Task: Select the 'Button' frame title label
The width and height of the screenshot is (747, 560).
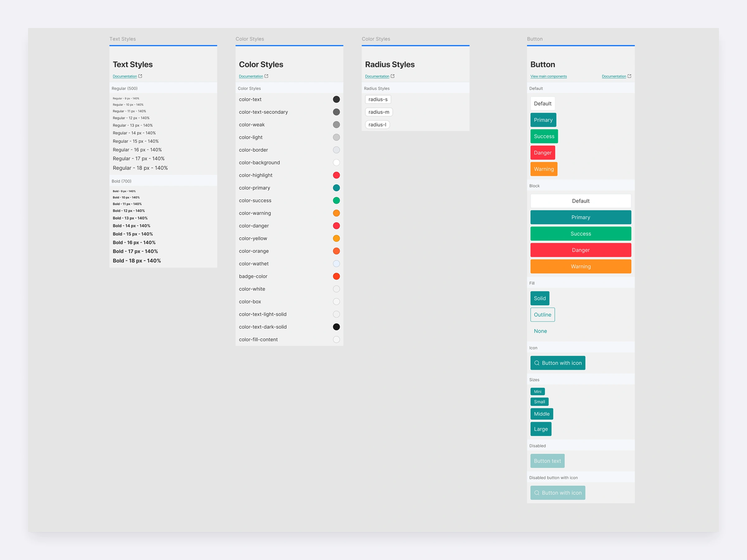Action: 535,39
